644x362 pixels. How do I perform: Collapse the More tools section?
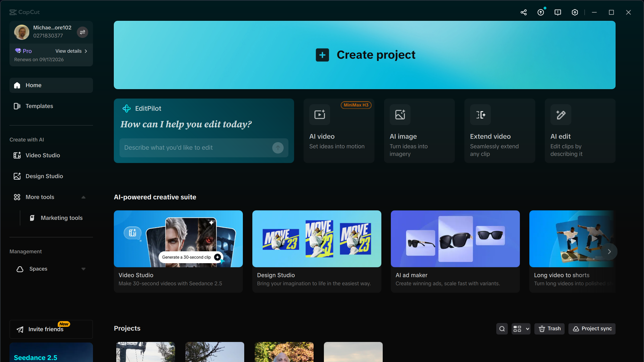pos(83,197)
